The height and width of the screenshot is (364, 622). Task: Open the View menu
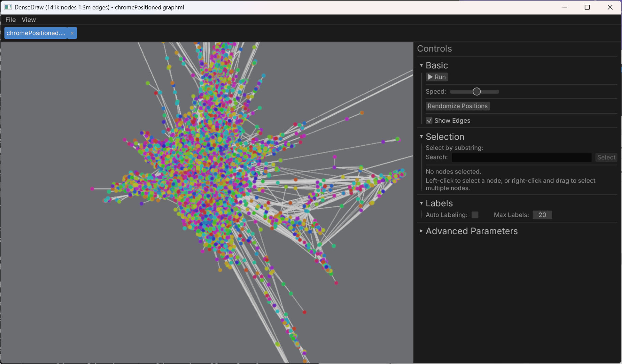28,20
